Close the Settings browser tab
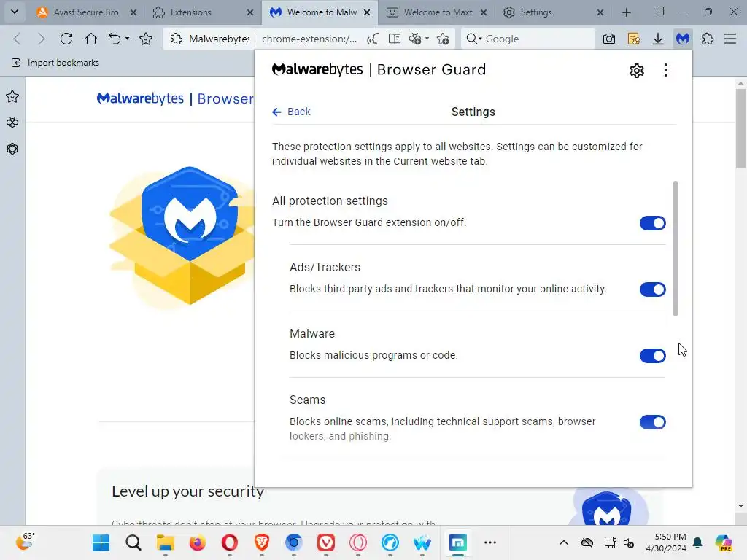 tap(600, 12)
